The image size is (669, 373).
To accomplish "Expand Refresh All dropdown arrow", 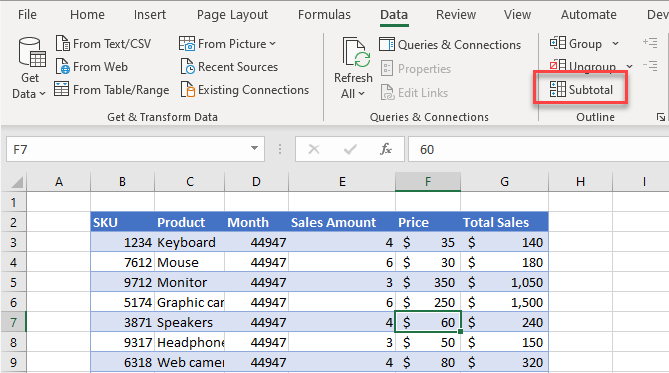I will pos(361,93).
